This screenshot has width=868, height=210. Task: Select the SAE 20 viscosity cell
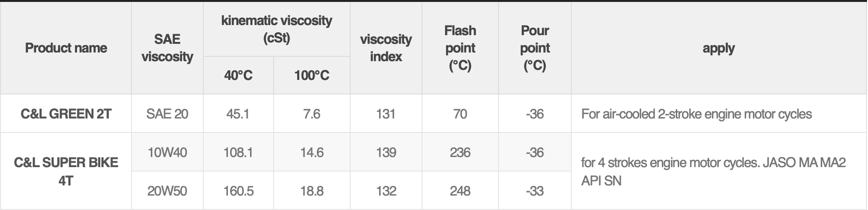167,114
